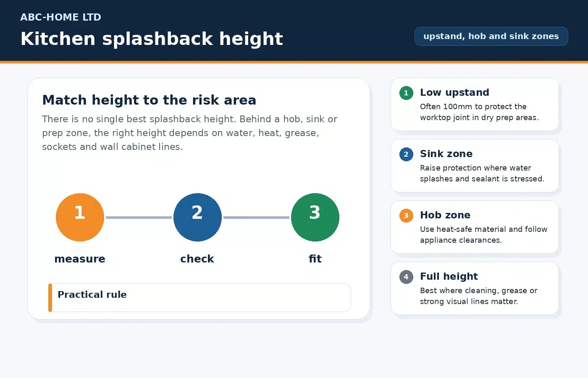Click the Practical rule box
Image resolution: width=588 pixels, height=378 pixels.
(199, 298)
